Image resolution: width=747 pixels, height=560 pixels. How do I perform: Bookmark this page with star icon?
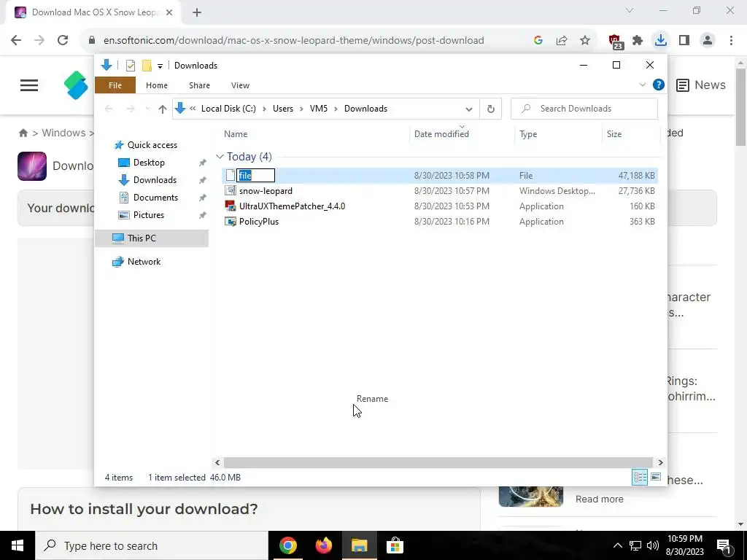pos(585,41)
